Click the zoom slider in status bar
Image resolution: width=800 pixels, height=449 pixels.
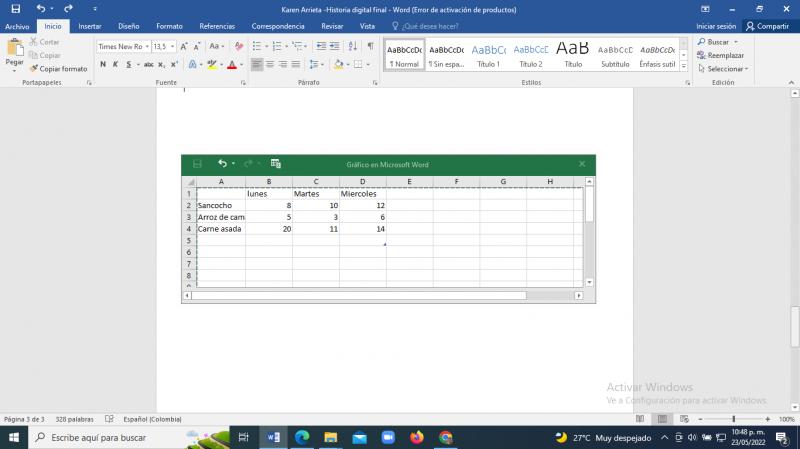click(x=733, y=419)
